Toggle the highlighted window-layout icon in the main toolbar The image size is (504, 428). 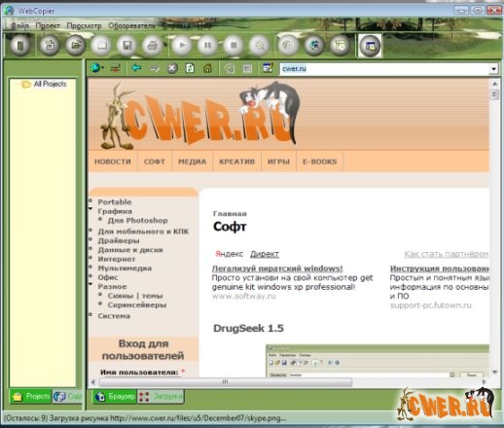(x=370, y=46)
